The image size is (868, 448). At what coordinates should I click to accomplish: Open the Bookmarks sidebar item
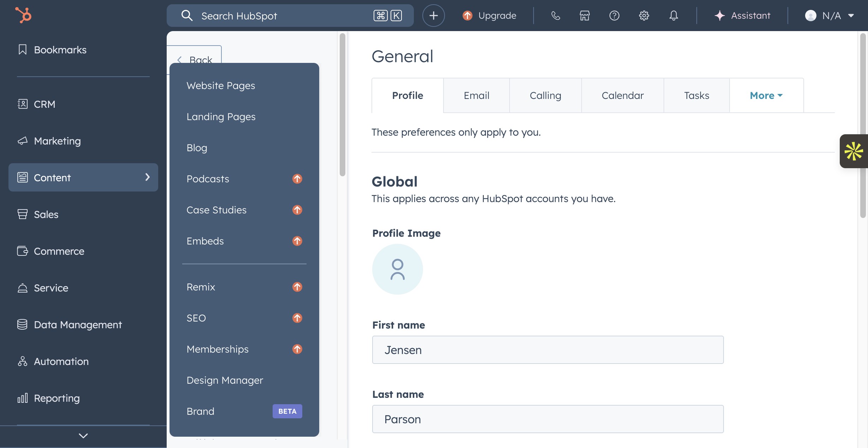[60, 49]
